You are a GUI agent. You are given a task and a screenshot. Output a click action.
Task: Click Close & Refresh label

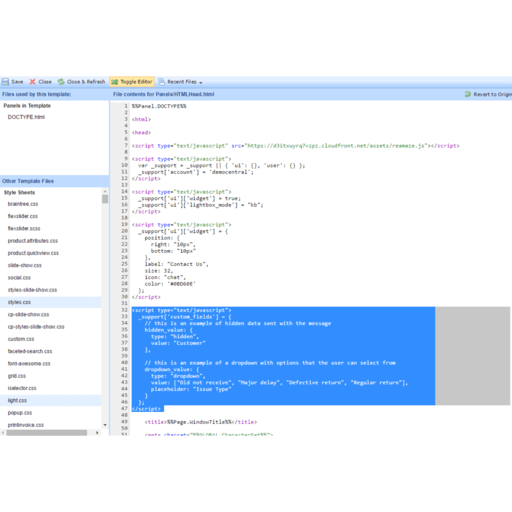click(86, 82)
